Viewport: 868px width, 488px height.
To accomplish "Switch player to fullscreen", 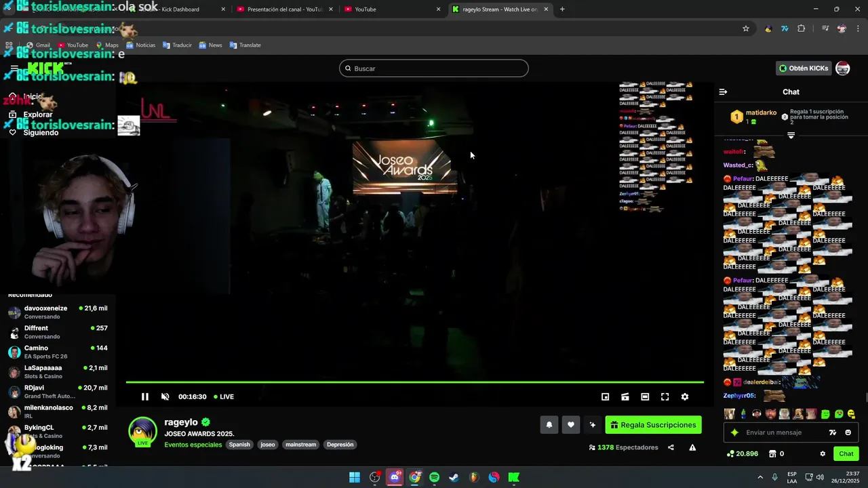I will tap(665, 396).
